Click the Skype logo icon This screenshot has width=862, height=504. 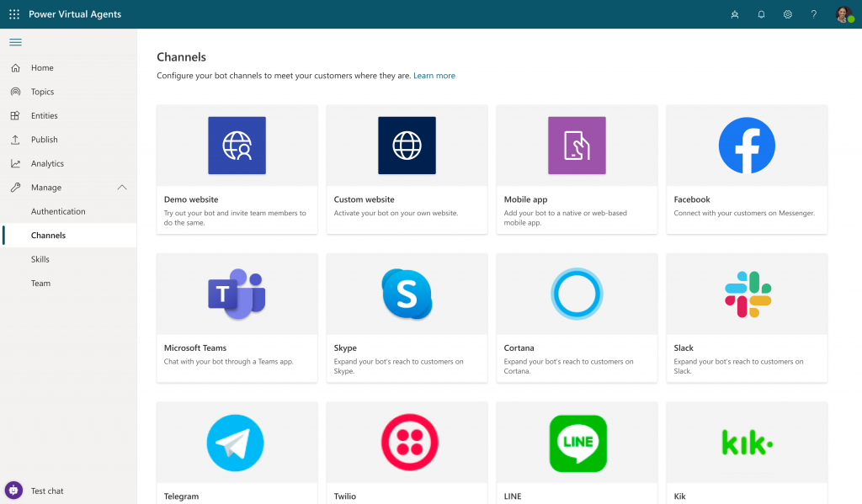pyautogui.click(x=407, y=294)
